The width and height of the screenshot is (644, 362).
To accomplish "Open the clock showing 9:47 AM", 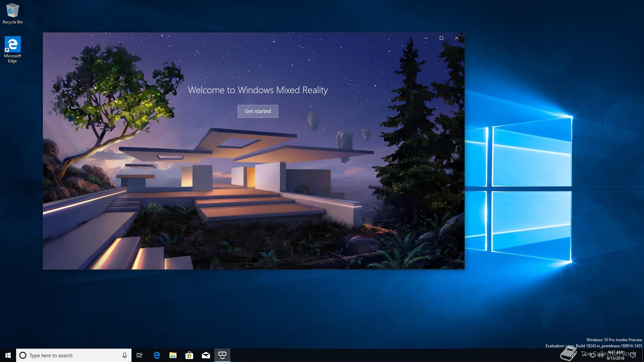I will point(615,355).
